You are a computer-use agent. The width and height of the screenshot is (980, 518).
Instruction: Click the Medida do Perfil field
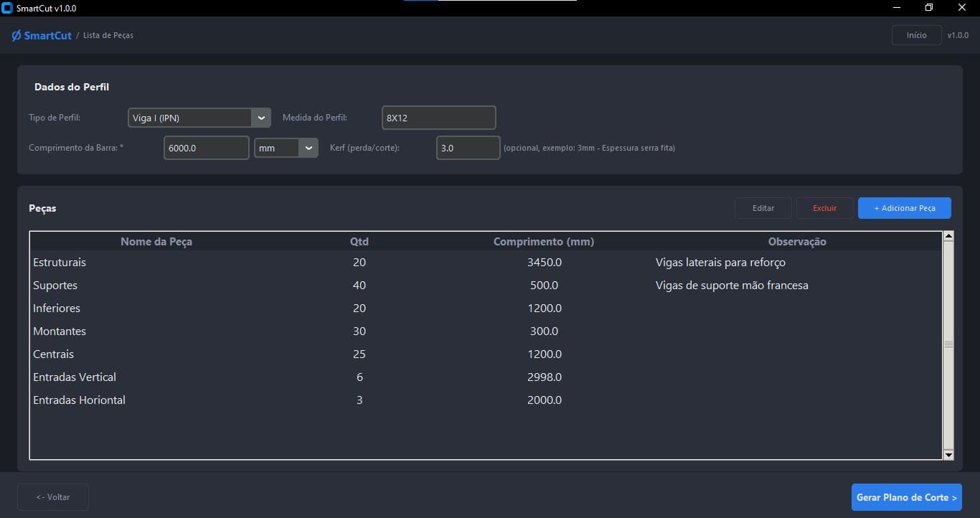pyautogui.click(x=438, y=118)
